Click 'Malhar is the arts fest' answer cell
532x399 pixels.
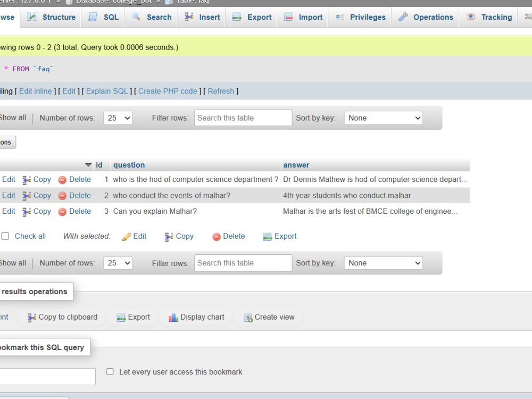[375, 211]
